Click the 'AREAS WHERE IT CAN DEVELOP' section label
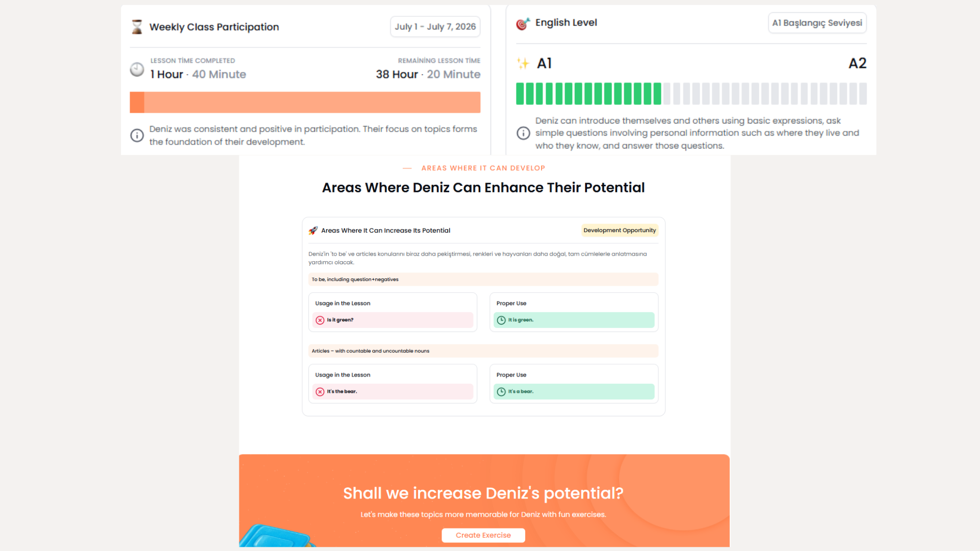Viewport: 980px width, 551px height. point(483,168)
